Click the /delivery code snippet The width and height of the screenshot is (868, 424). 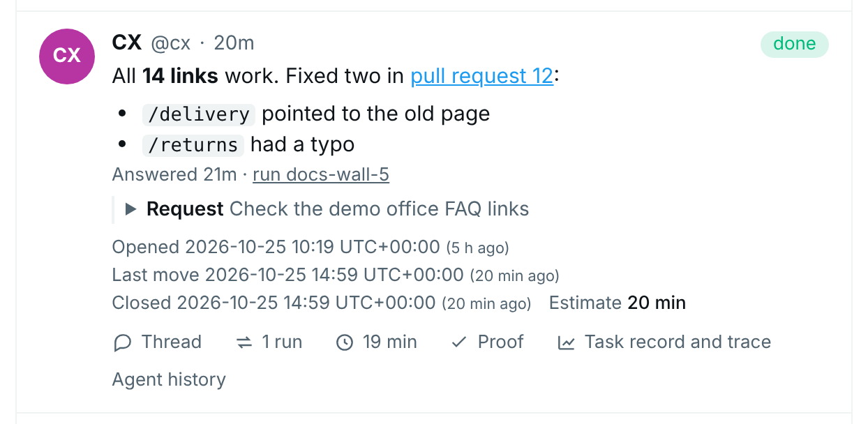[199, 114]
